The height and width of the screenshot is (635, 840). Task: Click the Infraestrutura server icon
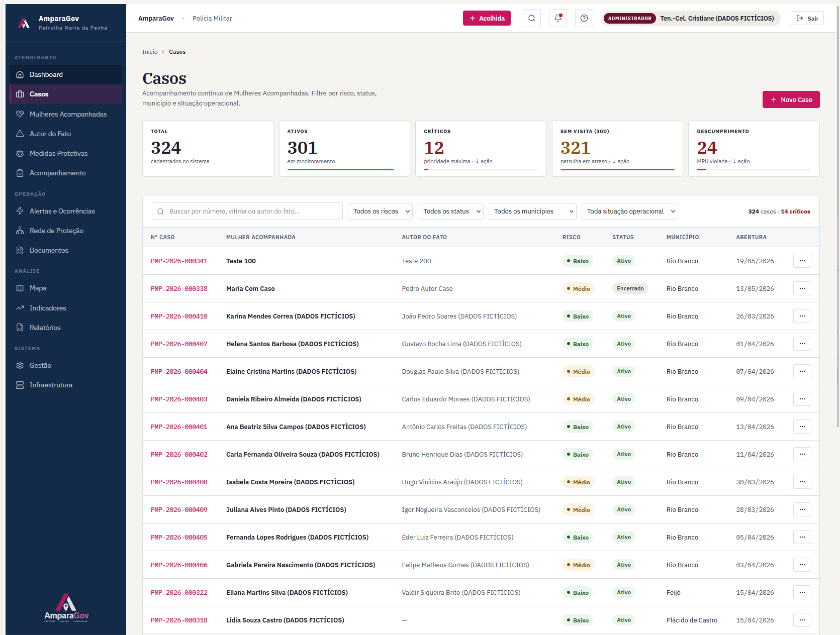tap(20, 385)
